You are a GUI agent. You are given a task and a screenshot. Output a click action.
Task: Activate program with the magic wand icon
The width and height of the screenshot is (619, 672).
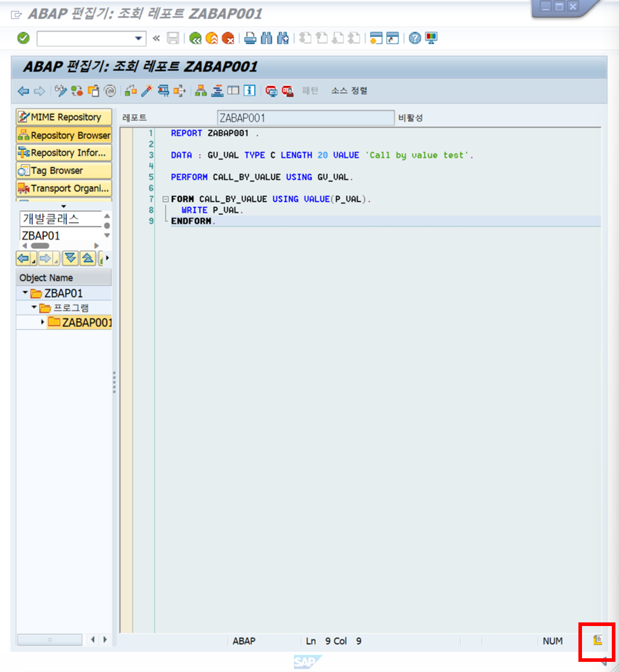point(147,90)
